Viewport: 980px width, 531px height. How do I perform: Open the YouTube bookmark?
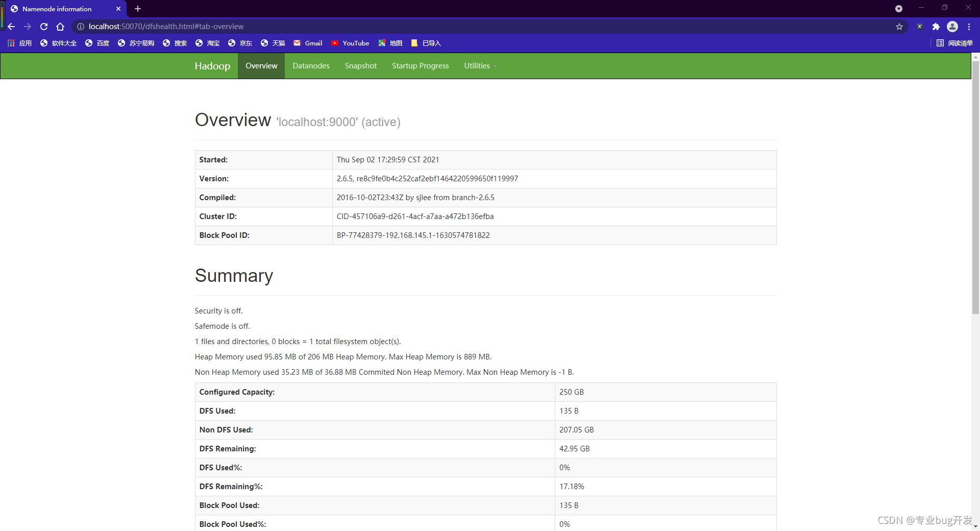pos(350,43)
